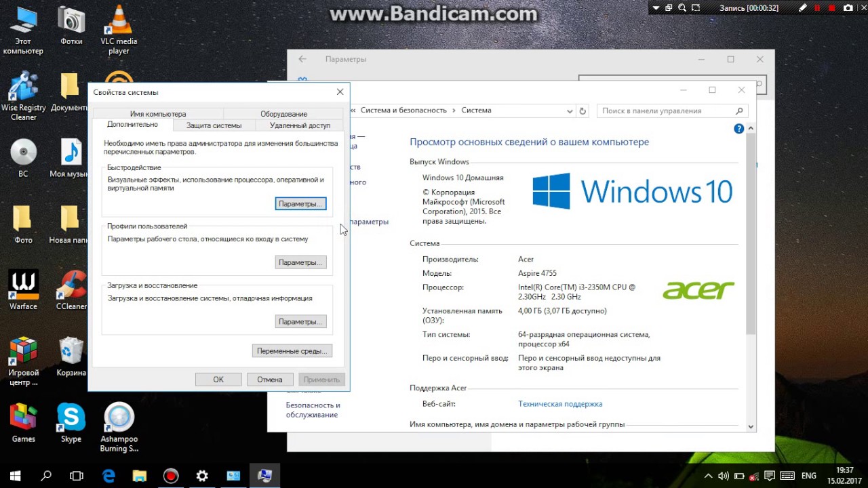Image resolution: width=868 pixels, height=488 pixels.
Task: Open File Explorer from taskbar
Action: pyautogui.click(x=140, y=476)
